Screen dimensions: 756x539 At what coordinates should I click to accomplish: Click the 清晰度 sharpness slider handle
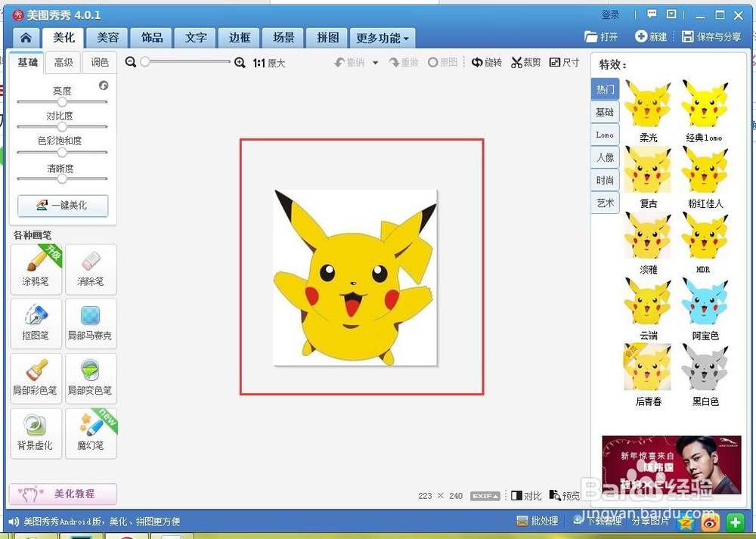click(x=62, y=179)
